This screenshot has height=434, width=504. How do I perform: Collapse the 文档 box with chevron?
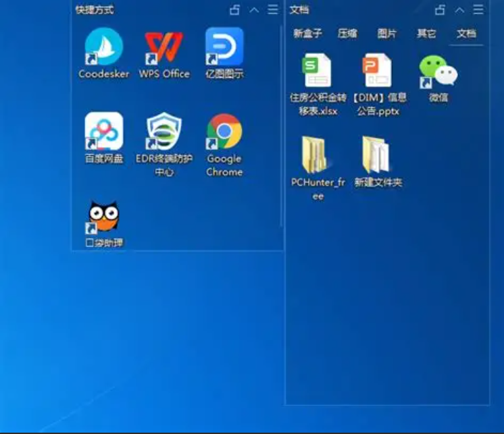pyautogui.click(x=459, y=10)
